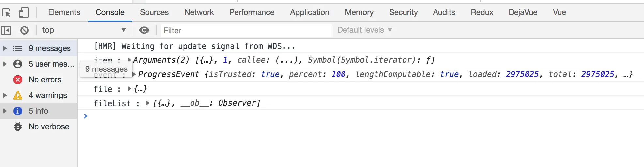Switch to the Network tab

click(199, 12)
